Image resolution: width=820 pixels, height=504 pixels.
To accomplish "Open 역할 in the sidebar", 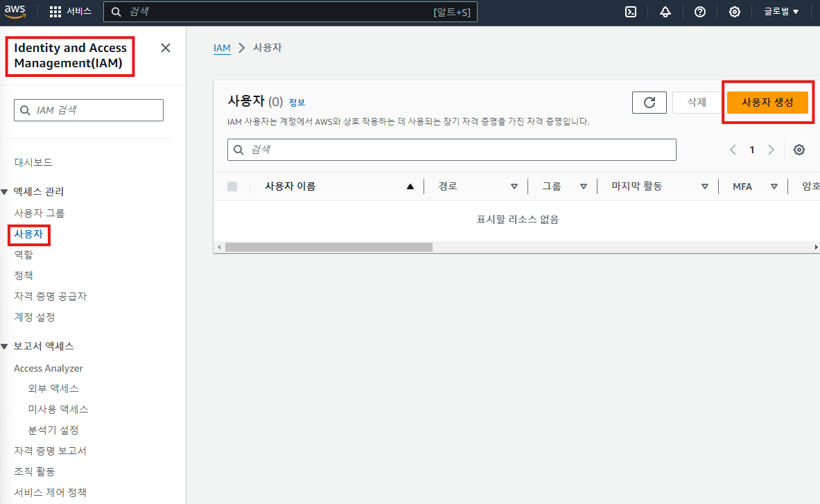I will point(24,254).
